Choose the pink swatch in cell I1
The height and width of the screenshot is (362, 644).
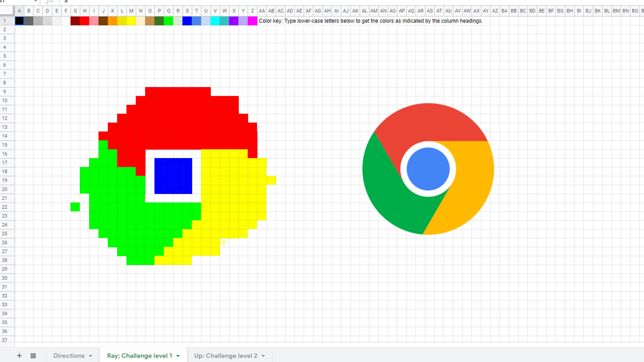coord(94,21)
